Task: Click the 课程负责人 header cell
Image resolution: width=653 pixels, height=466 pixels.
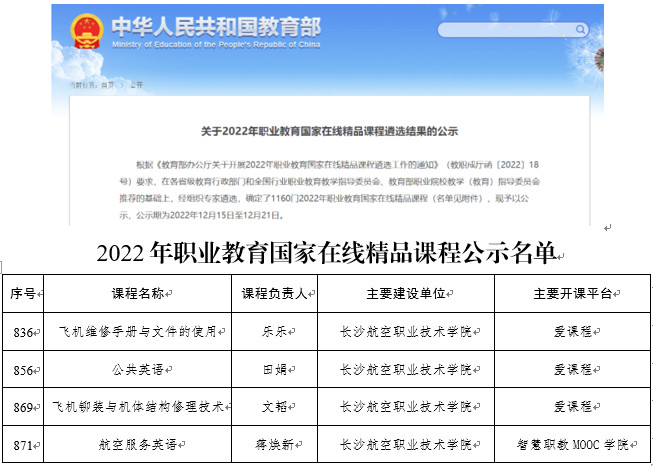Action: click(x=279, y=293)
